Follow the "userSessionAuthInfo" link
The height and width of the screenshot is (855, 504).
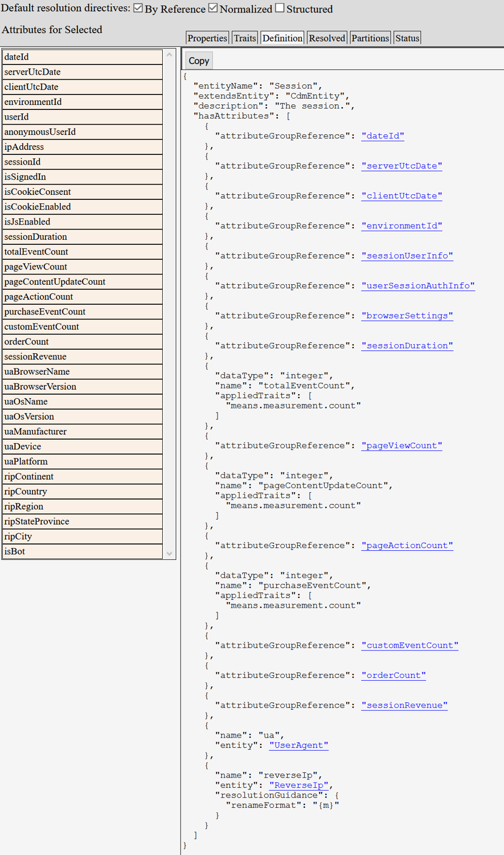(x=418, y=285)
